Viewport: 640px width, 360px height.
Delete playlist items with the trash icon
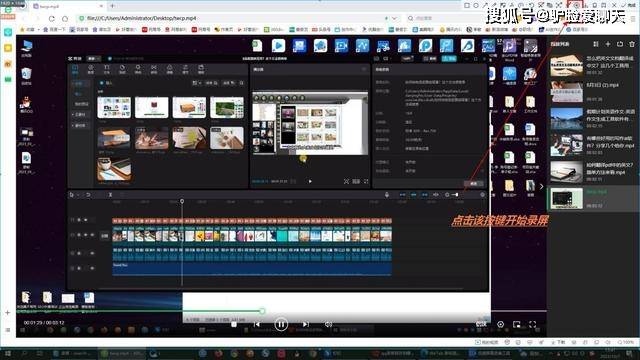pos(632,44)
